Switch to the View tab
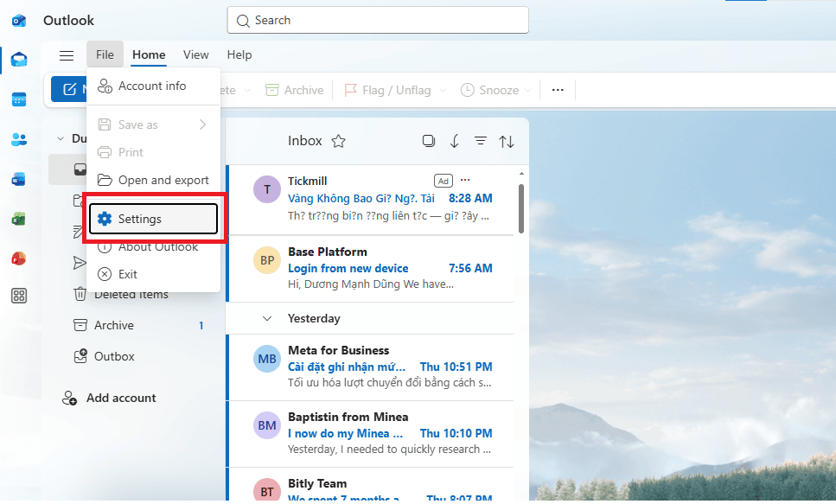 tap(195, 55)
